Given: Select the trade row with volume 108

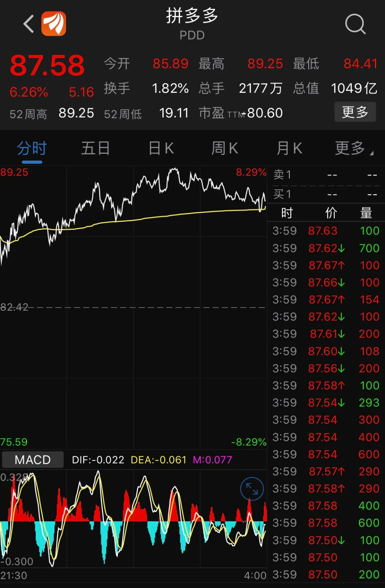Looking at the screenshot, I should pos(326,351).
